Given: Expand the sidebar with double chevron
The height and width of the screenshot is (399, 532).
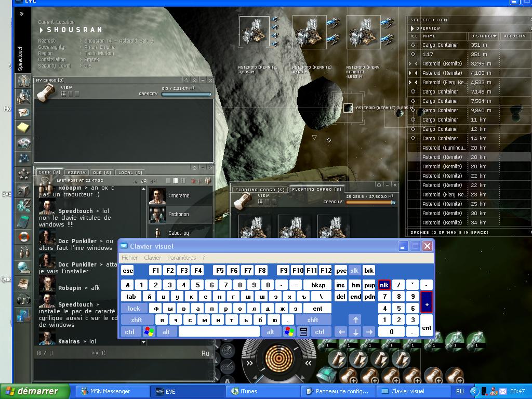Looking at the screenshot, I should point(21,14).
